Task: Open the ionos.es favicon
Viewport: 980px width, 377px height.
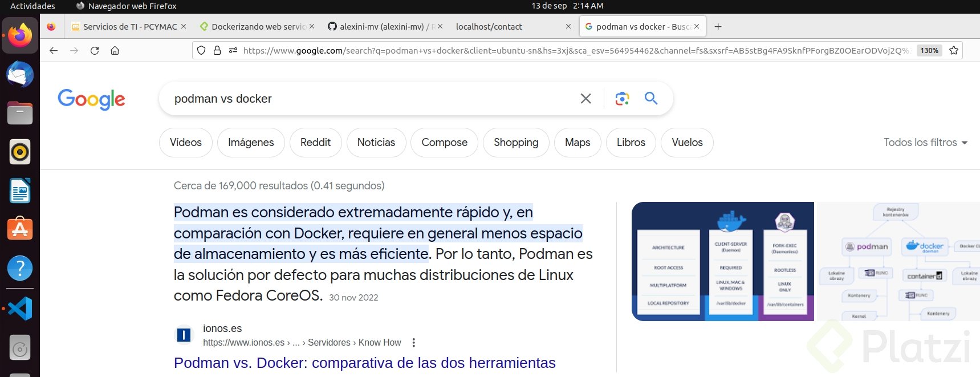Action: (x=184, y=335)
